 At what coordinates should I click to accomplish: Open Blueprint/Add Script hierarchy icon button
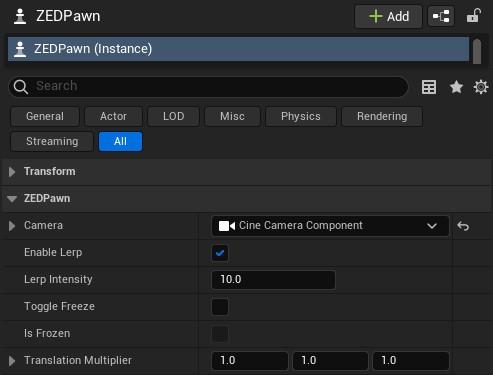(x=441, y=16)
